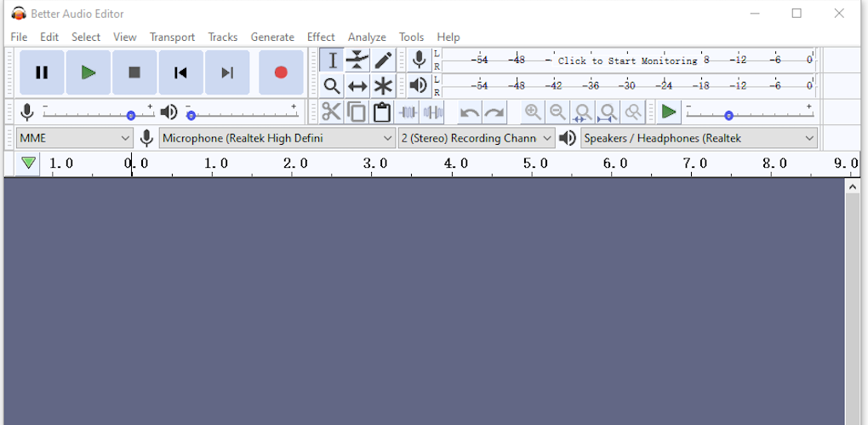Open the Speakers / Headphones output dropdown
The width and height of the screenshot is (868, 425).
coord(699,138)
